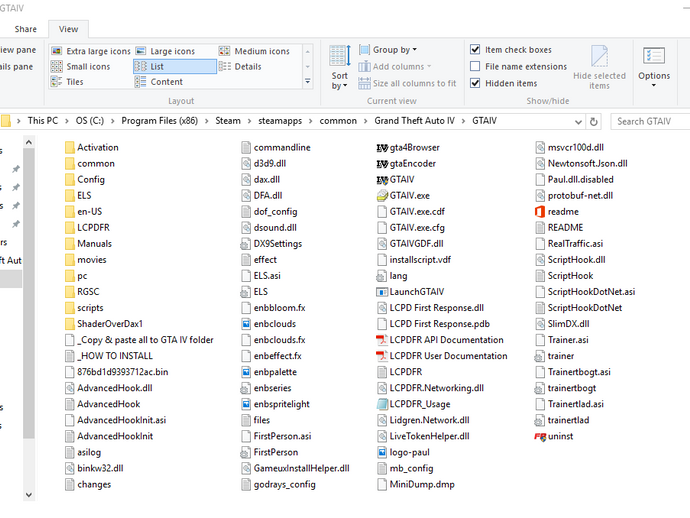Navigate to OS (C:) in breadcrumb
This screenshot has width=690, height=518.
click(x=90, y=121)
